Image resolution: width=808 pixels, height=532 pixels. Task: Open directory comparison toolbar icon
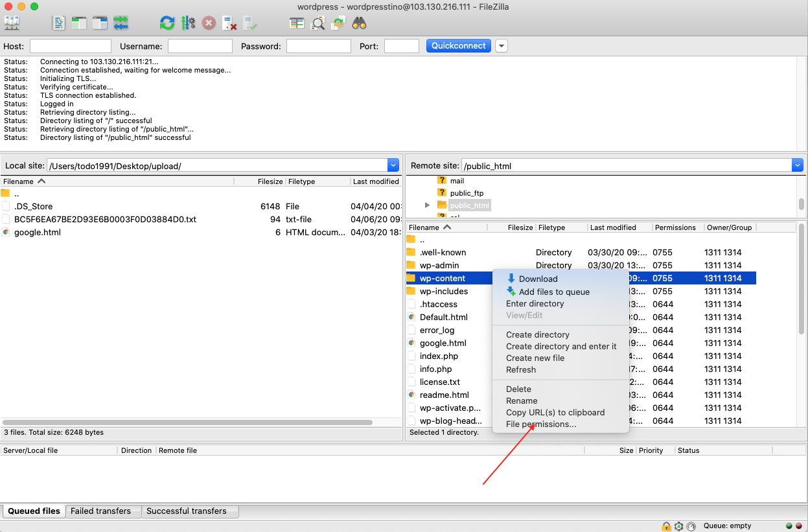[297, 24]
